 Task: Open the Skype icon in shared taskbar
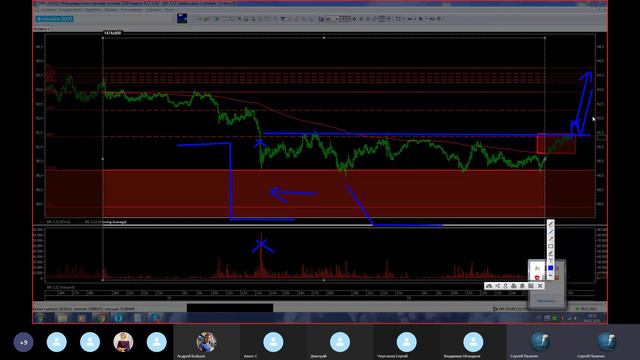[x=155, y=318]
